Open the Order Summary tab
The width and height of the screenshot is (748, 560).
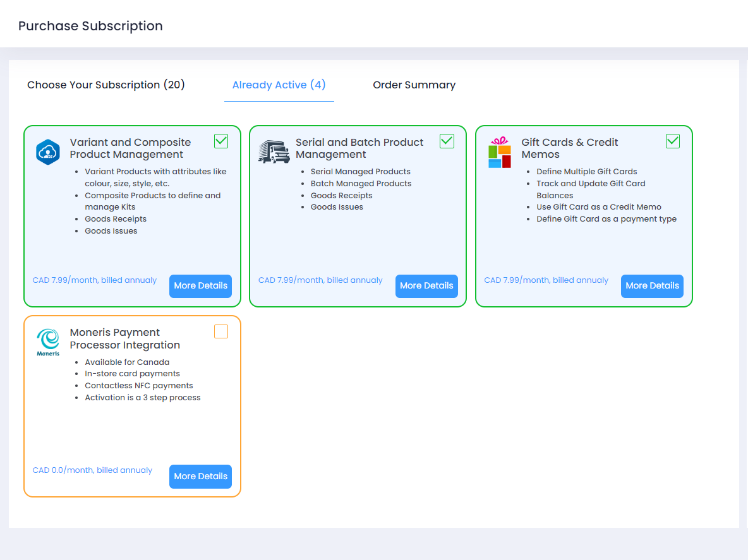[414, 85]
